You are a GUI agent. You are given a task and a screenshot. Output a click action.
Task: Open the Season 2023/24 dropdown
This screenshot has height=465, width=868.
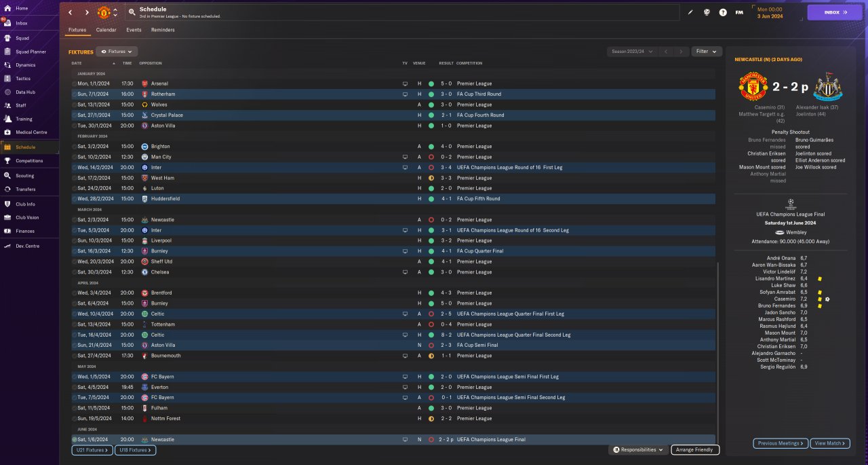(x=632, y=51)
